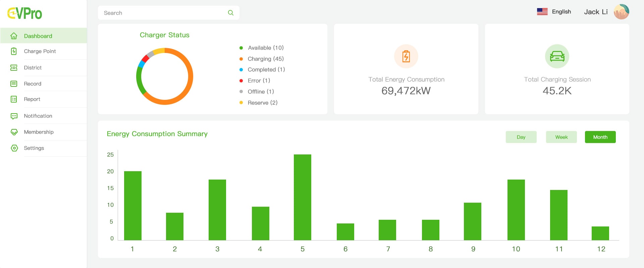This screenshot has width=644, height=268.
Task: Open the Dashboard menu item
Action: [44, 36]
